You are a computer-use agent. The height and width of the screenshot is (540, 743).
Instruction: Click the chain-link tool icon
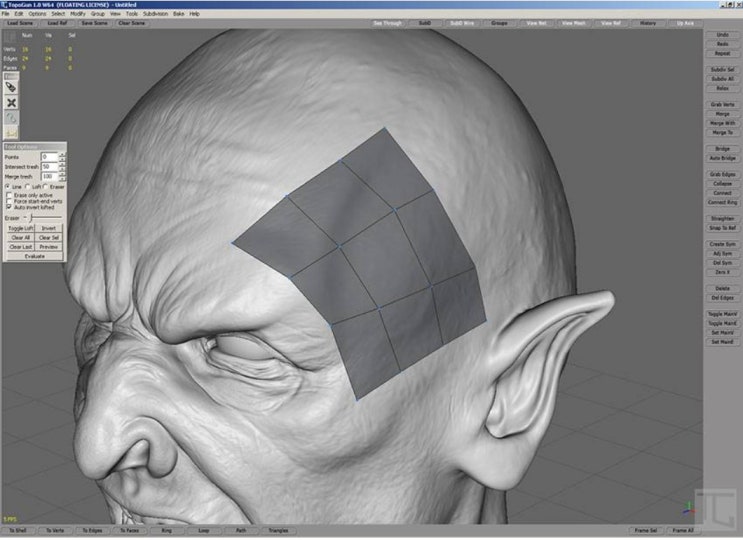11,117
